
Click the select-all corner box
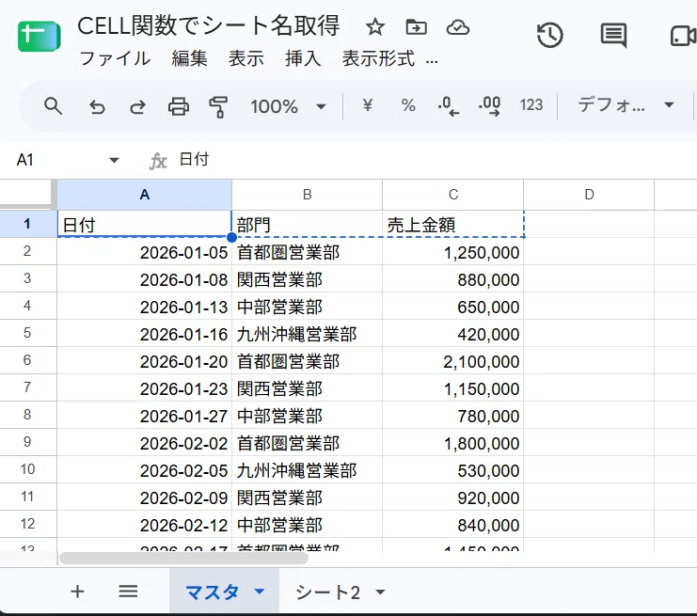click(27, 195)
